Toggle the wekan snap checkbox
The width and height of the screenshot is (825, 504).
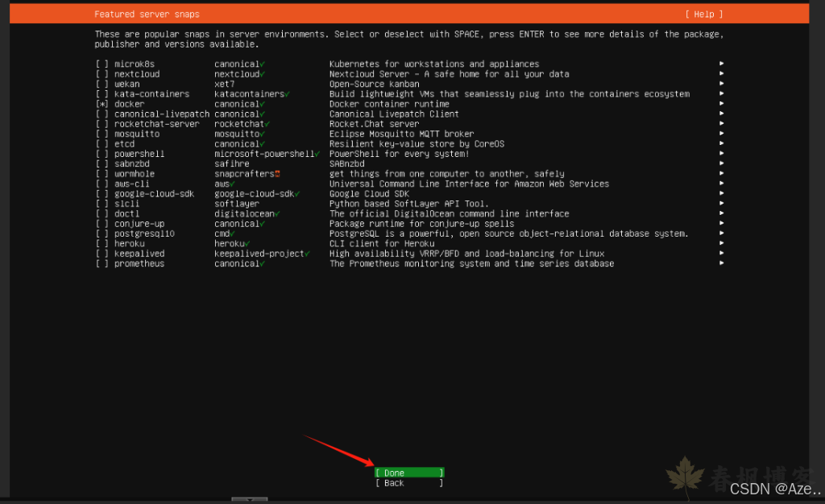pyautogui.click(x=102, y=84)
